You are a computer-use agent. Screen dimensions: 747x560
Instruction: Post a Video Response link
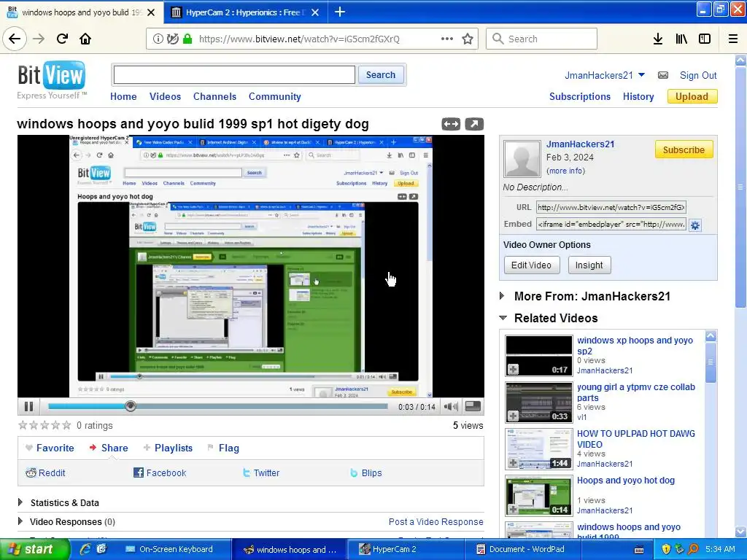click(x=436, y=521)
